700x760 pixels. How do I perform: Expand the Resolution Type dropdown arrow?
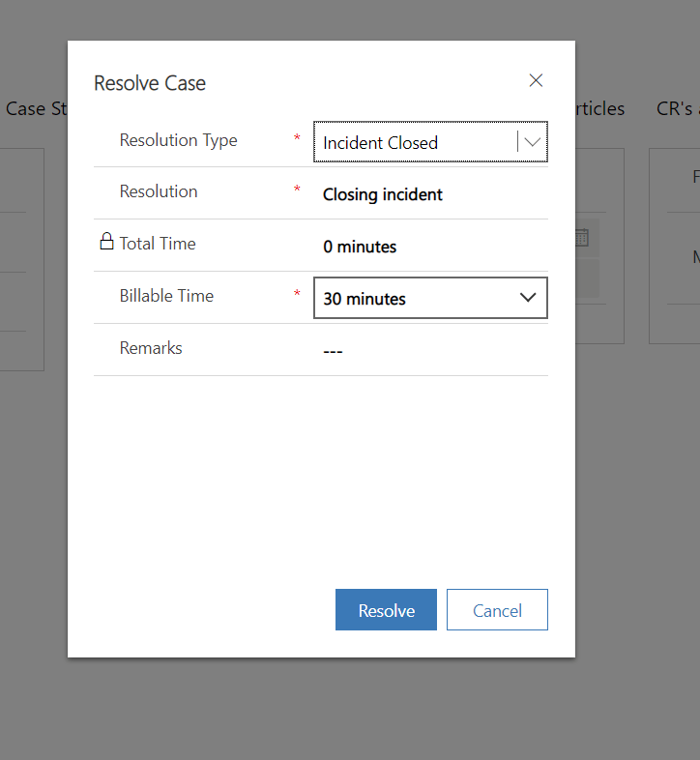click(x=532, y=142)
